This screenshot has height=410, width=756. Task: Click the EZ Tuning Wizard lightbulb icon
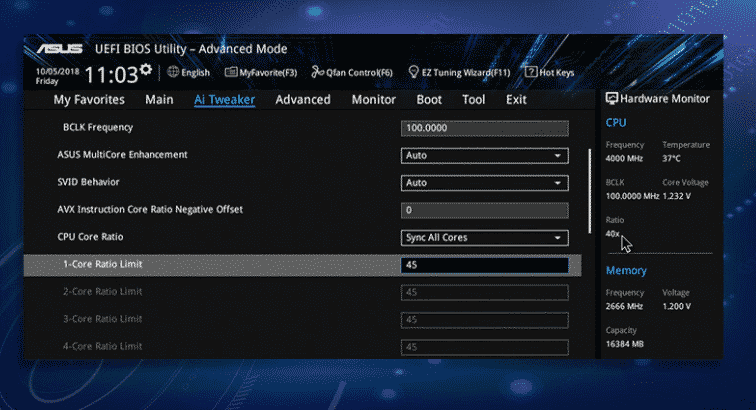(413, 72)
